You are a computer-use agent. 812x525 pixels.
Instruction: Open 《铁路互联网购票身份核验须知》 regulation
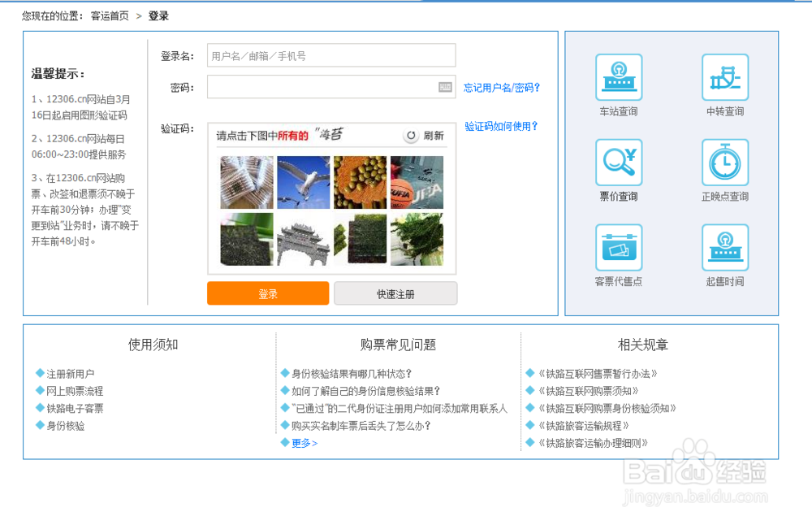[607, 409]
